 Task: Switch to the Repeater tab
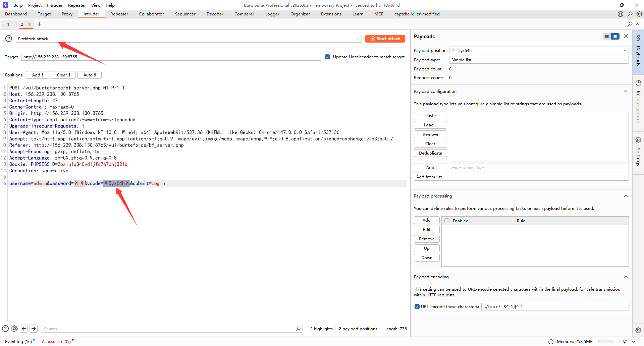119,14
